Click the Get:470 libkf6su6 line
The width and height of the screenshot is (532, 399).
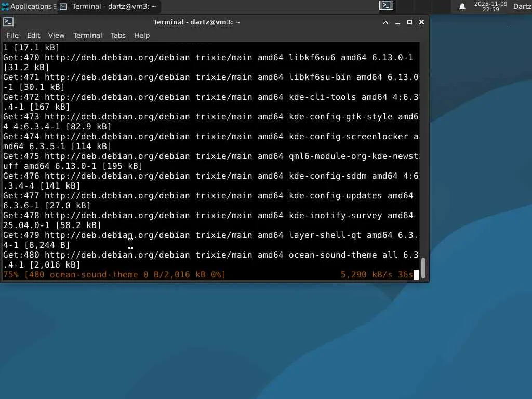pos(208,57)
